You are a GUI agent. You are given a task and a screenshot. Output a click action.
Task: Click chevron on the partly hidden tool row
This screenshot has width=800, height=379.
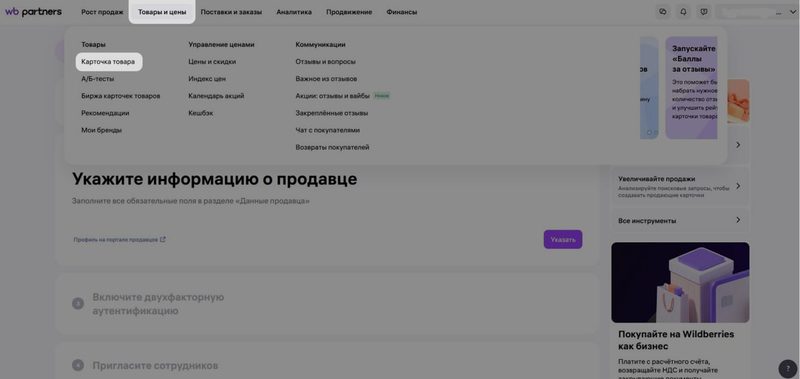pyautogui.click(x=738, y=145)
